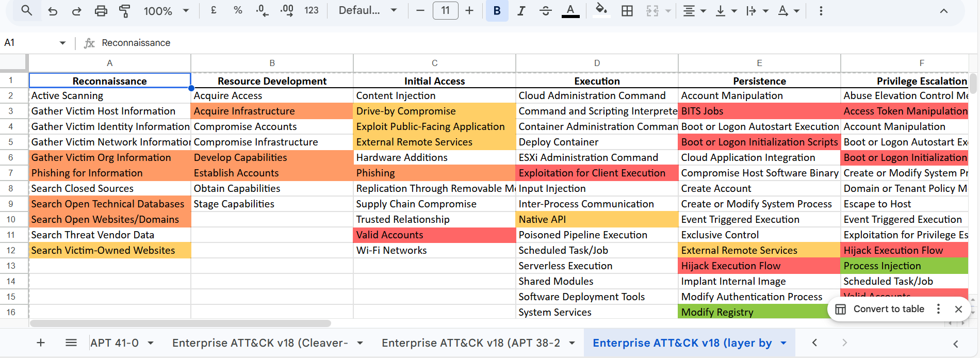Open layer by tab options arrow
Viewport: 980px width, 358px height.
[x=783, y=343]
